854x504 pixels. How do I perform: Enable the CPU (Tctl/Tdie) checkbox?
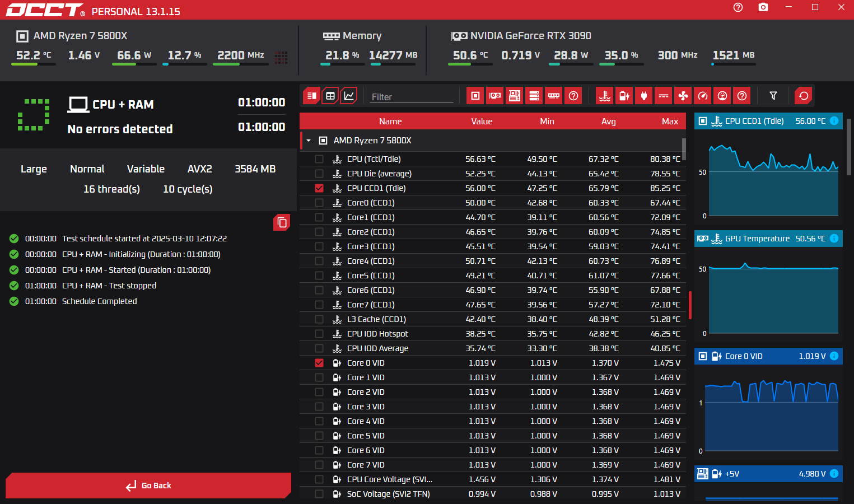pyautogui.click(x=319, y=159)
